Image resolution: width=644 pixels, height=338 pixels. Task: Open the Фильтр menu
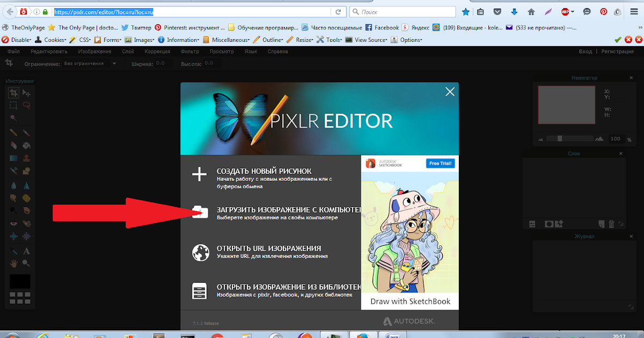click(190, 52)
